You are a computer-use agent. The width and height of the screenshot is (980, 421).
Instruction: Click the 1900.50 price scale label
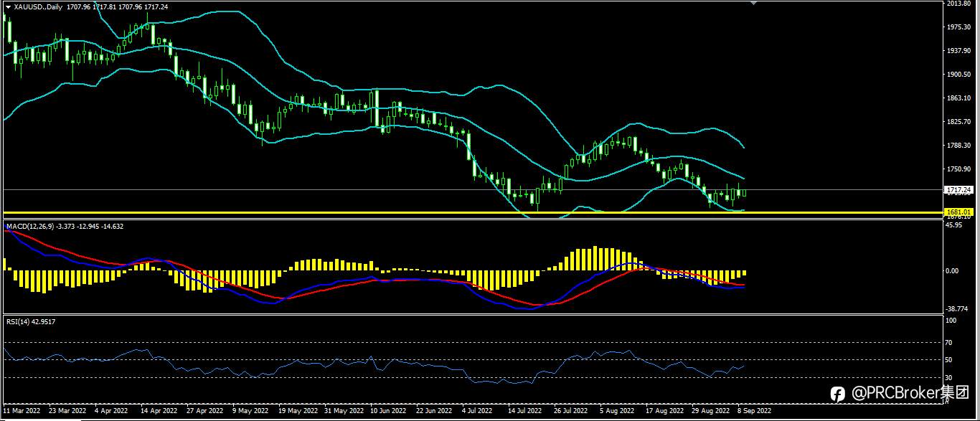959,75
